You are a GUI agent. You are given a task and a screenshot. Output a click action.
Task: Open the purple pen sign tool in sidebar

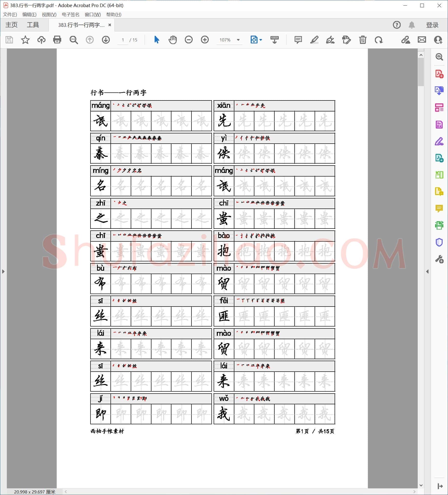click(x=439, y=141)
